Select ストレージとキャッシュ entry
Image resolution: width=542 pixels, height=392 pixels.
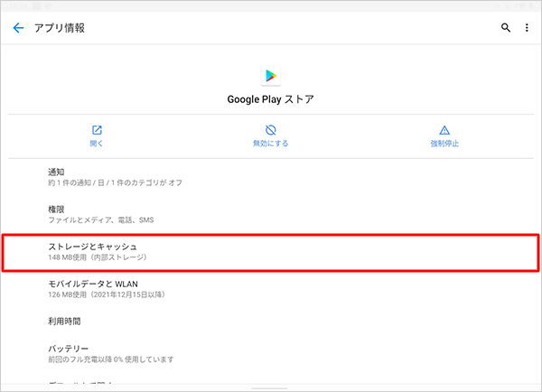(271, 251)
